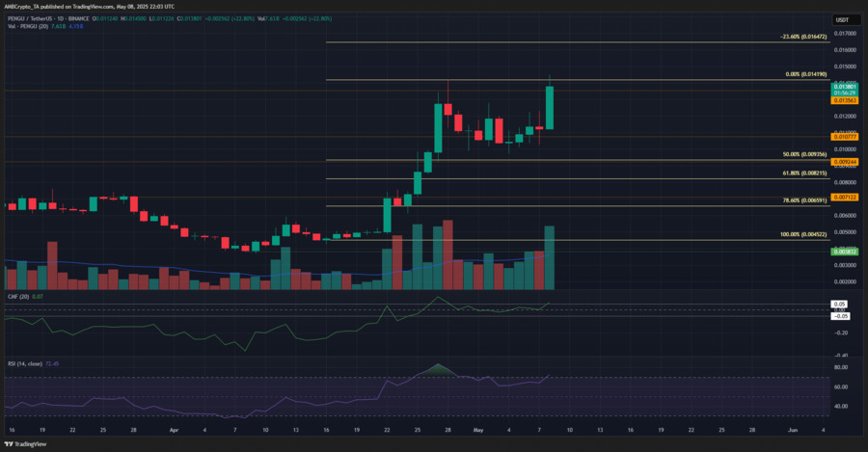
Task: Select the 61.80% (0.008215) Fibonacci level
Action: click(804, 173)
